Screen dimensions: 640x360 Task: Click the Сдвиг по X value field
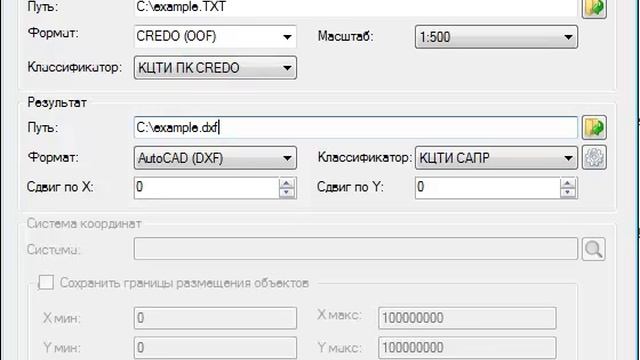(207, 188)
